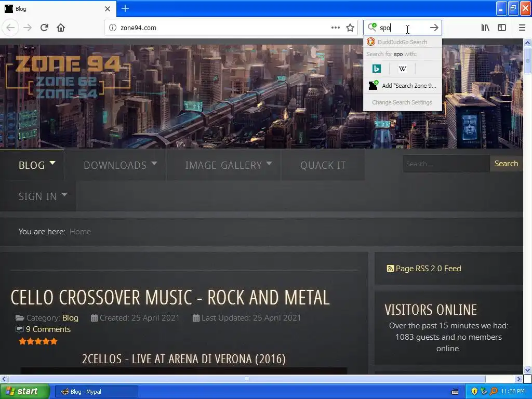The height and width of the screenshot is (399, 532).
Task: Click the forward navigation arrow
Action: [x=28, y=28]
